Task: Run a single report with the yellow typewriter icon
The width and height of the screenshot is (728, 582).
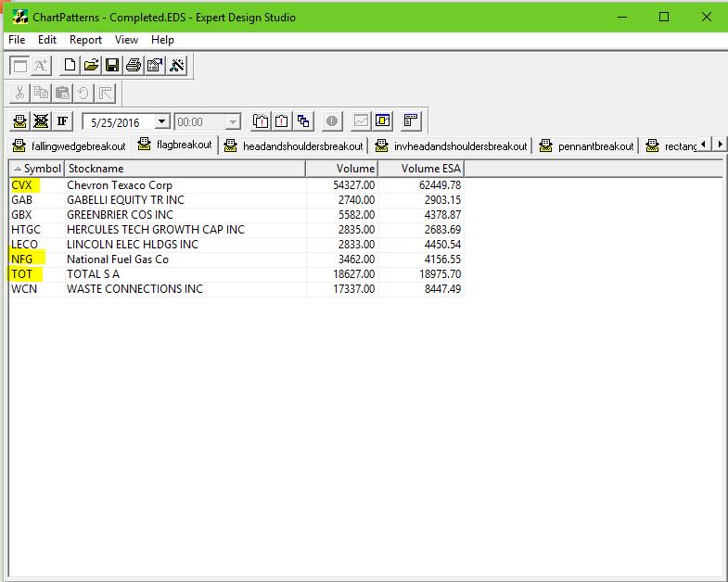Action: 19,121
